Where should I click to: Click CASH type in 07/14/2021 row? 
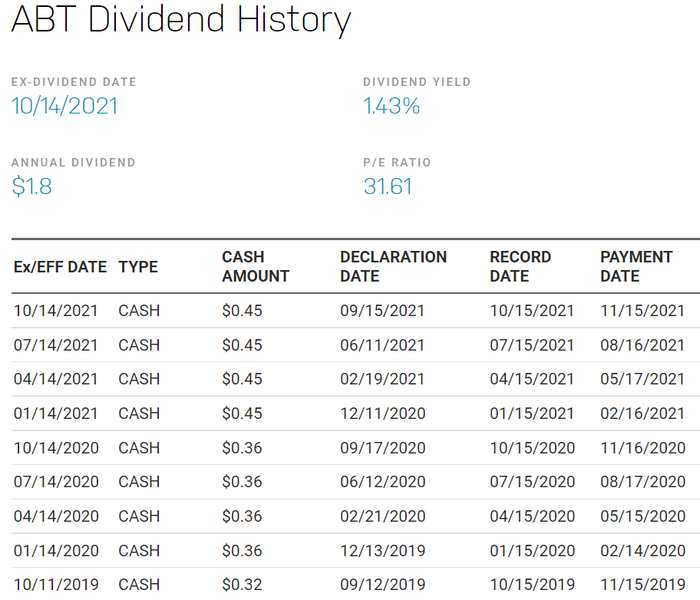pos(139,345)
